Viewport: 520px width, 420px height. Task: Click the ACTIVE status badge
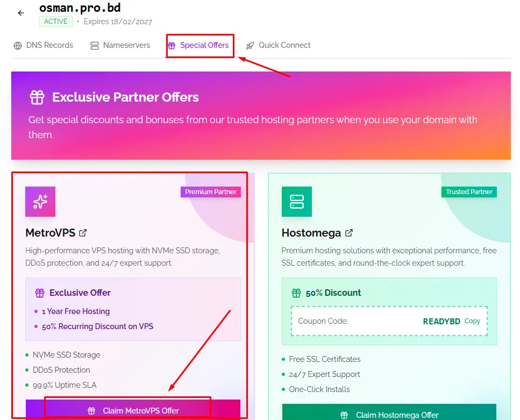point(56,22)
